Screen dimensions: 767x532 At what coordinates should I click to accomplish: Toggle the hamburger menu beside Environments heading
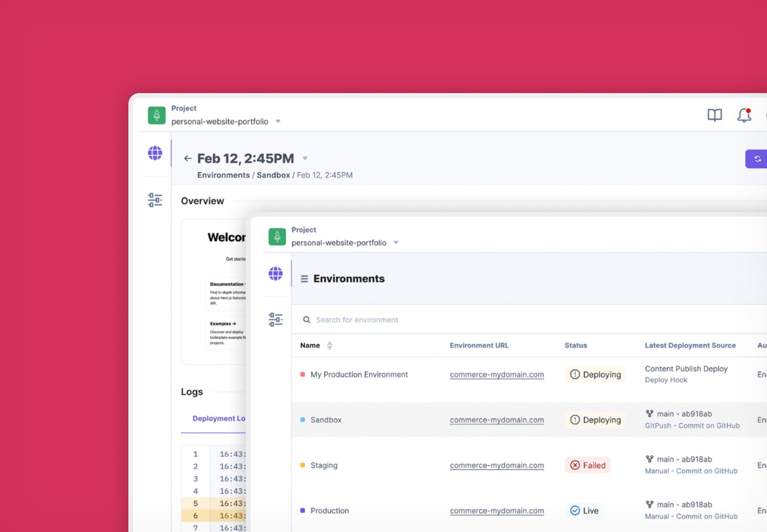304,279
